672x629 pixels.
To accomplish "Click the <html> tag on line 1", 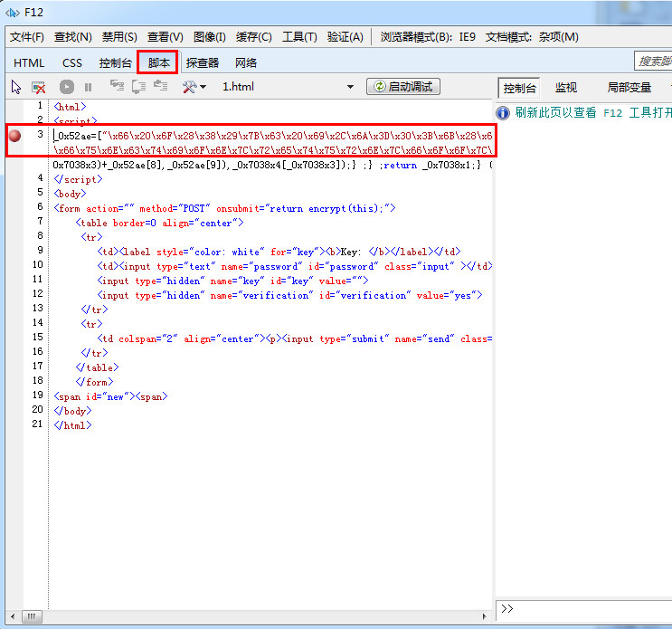I will point(70,107).
